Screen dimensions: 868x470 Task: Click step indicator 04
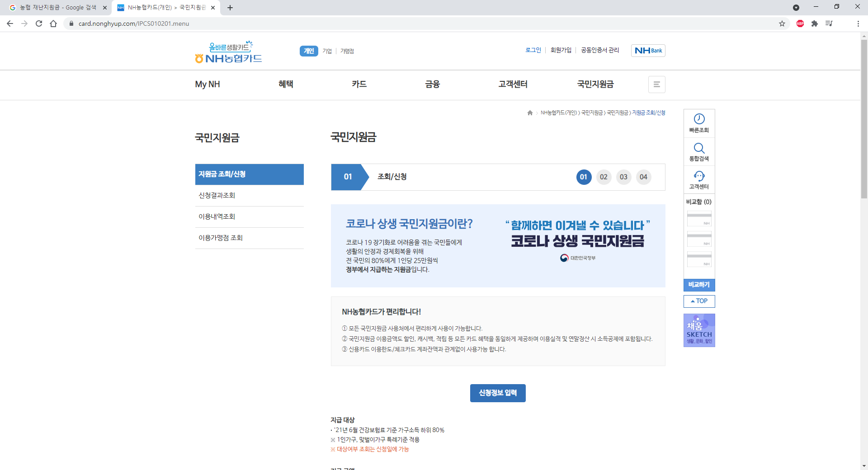tap(643, 177)
